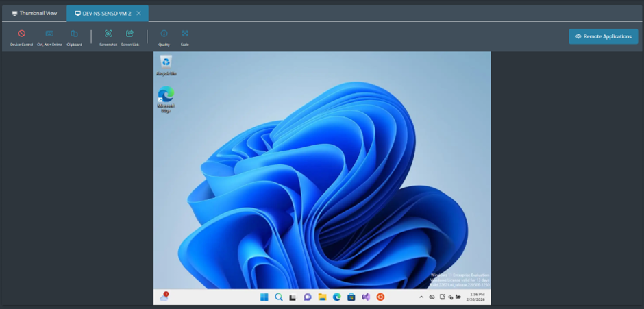Click the struck-through cloud icon in the tray

coord(432,297)
